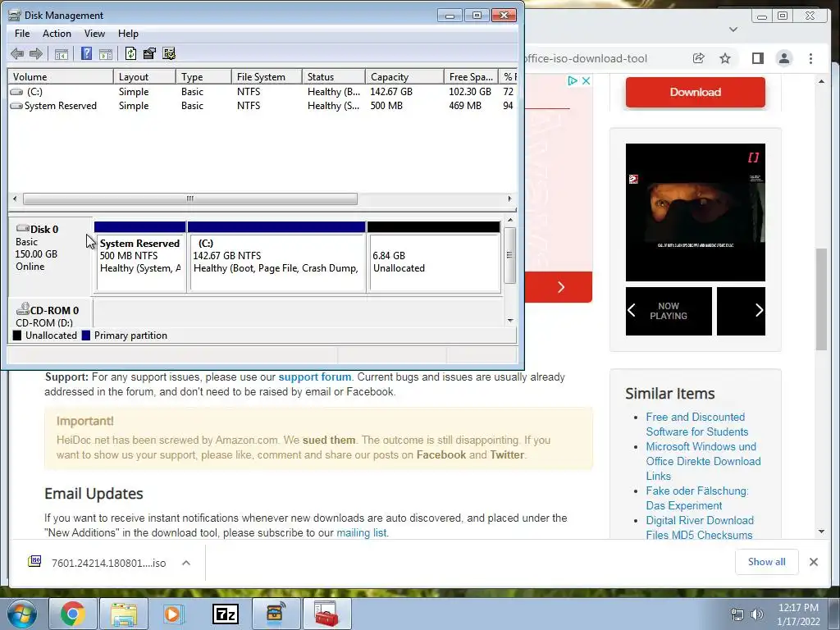Viewport: 840px width, 630px height.
Task: Play the video thumbnail in sidebar
Action: (x=696, y=212)
